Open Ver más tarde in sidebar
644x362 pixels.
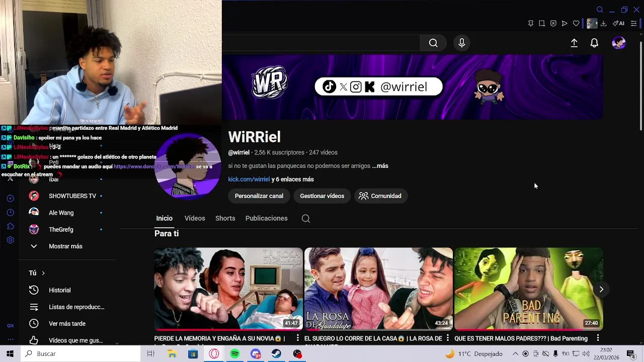tap(67, 324)
